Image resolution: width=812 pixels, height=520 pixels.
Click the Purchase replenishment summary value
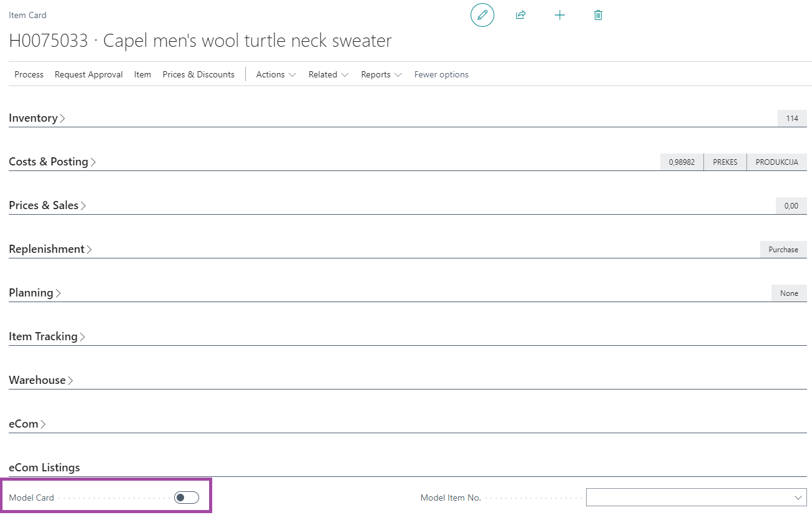pos(783,250)
